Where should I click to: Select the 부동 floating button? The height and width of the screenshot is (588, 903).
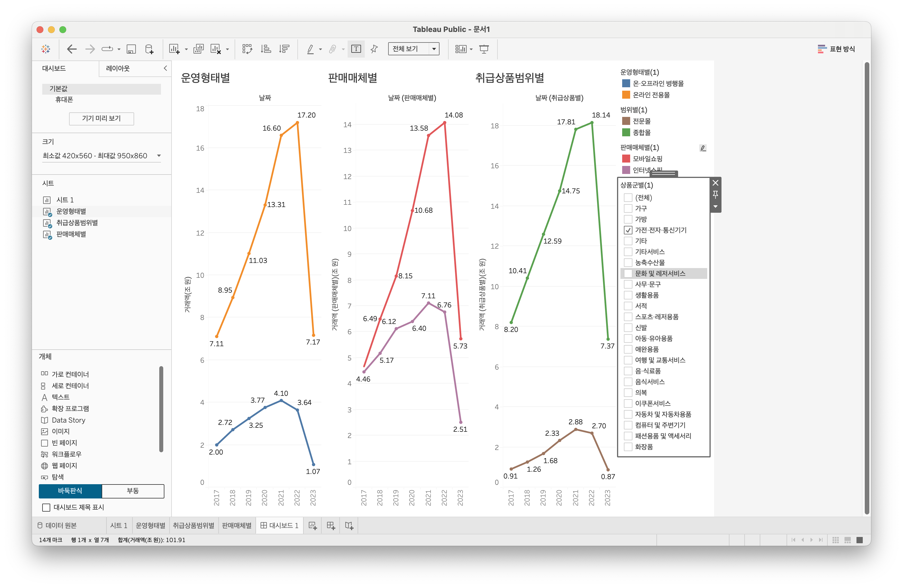133,490
